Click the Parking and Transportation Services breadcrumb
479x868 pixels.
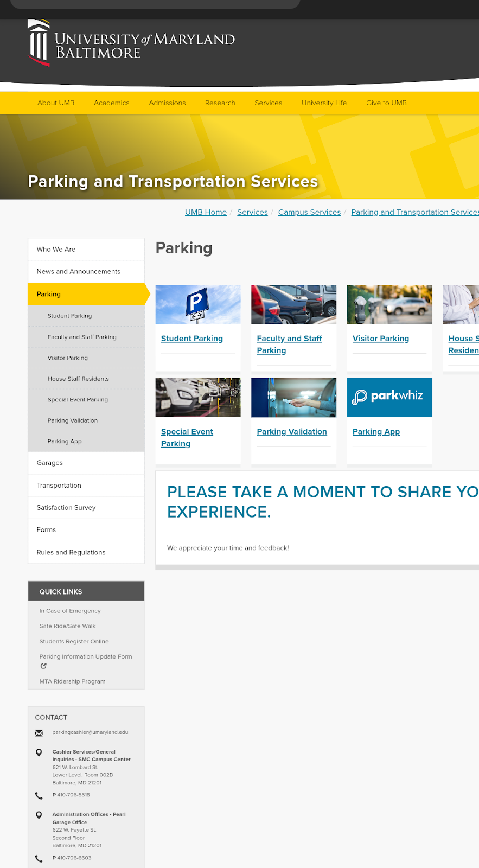tap(415, 212)
